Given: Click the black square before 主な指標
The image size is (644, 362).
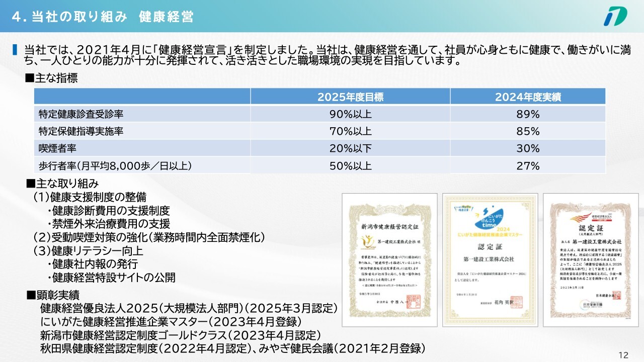Looking at the screenshot, I should [x=29, y=78].
